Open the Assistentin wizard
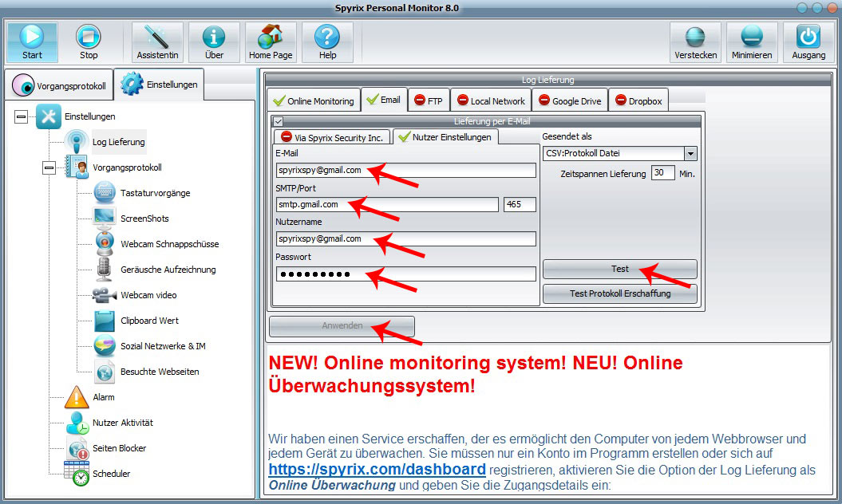 [157, 41]
